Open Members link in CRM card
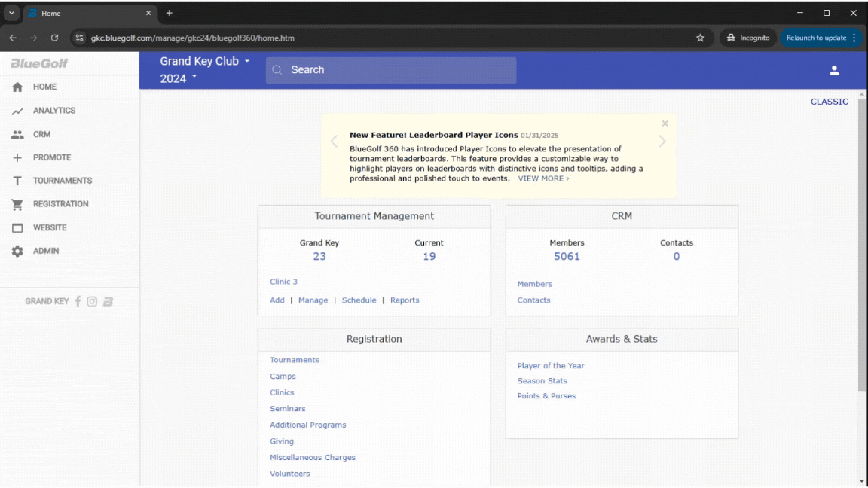868x488 pixels. pyautogui.click(x=535, y=285)
